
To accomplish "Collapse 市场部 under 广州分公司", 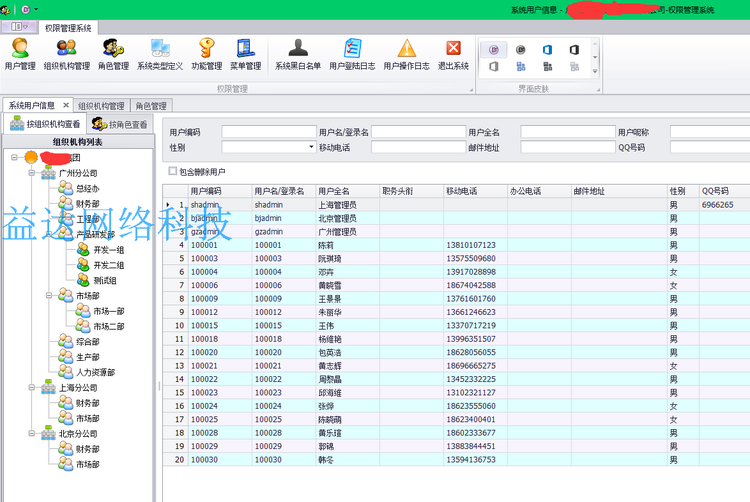I will 49,295.
